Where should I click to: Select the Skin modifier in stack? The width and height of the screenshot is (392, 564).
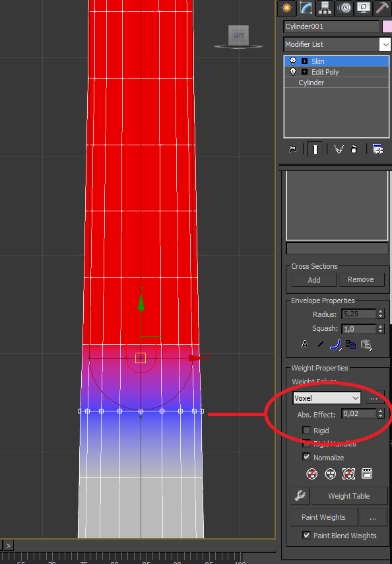coord(337,61)
